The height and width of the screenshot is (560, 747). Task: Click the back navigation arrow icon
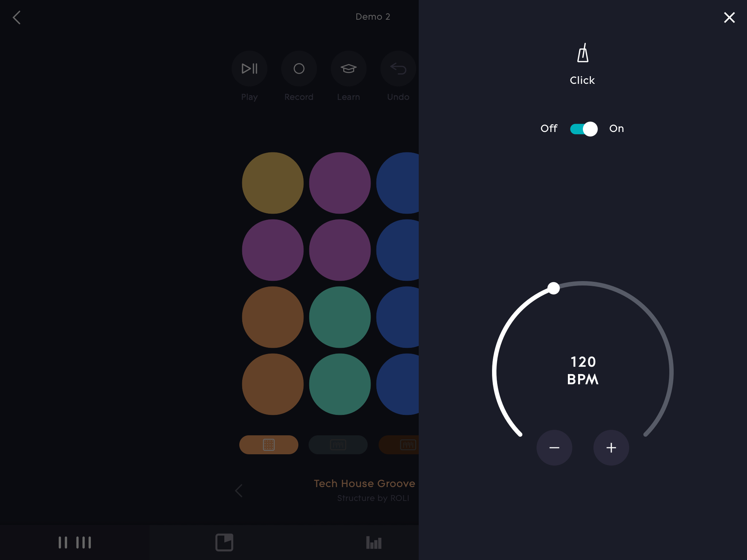tap(16, 16)
